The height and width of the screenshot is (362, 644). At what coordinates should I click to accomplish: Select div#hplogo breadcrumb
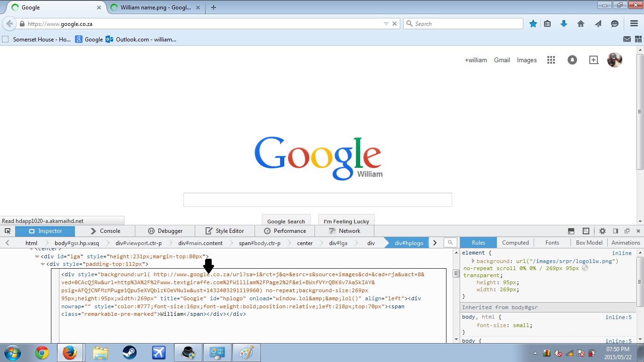[409, 243]
